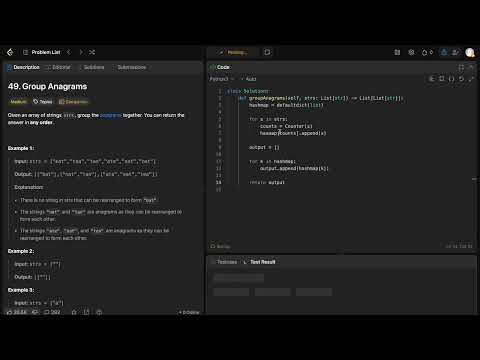
Task: Click the note icon beside Pending
Action: click(267, 52)
